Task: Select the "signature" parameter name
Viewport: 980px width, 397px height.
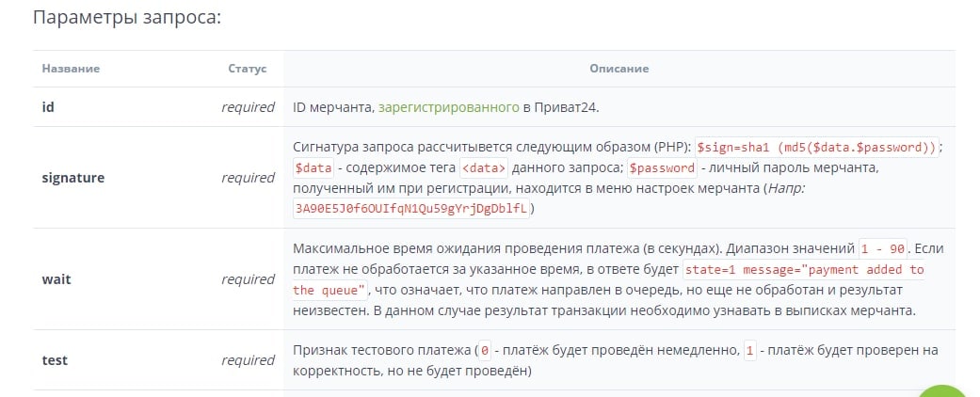Action: click(73, 178)
